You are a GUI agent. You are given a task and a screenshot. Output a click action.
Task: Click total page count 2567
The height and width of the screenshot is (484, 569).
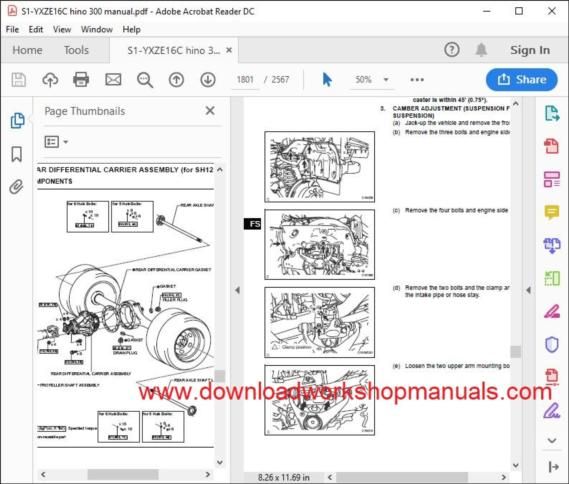click(x=280, y=79)
